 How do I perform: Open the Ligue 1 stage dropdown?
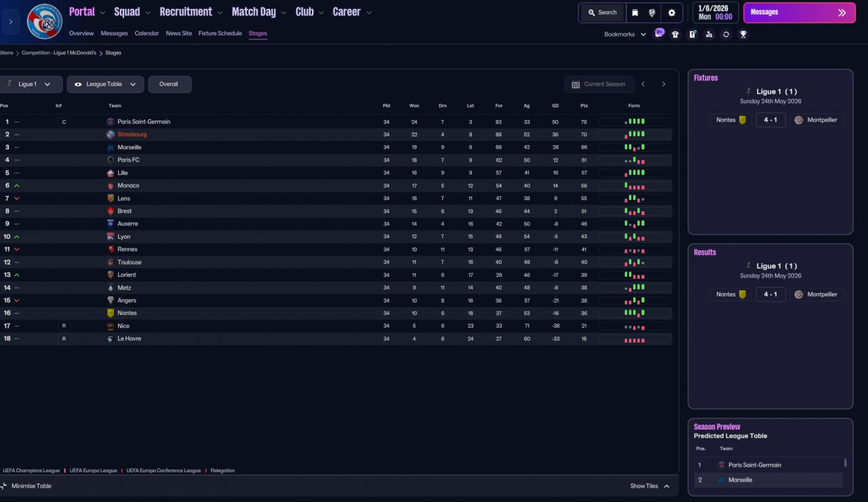click(x=31, y=84)
